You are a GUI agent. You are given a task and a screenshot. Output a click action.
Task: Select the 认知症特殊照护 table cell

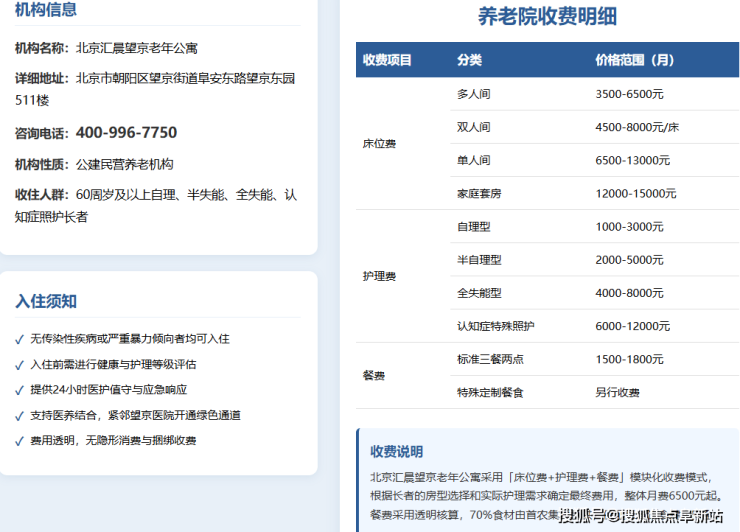496,326
